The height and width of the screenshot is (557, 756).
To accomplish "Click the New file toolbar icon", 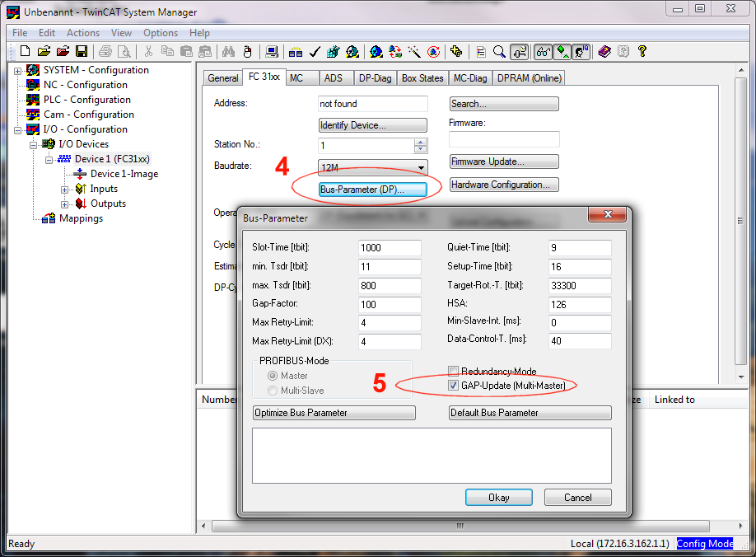I will [25, 51].
